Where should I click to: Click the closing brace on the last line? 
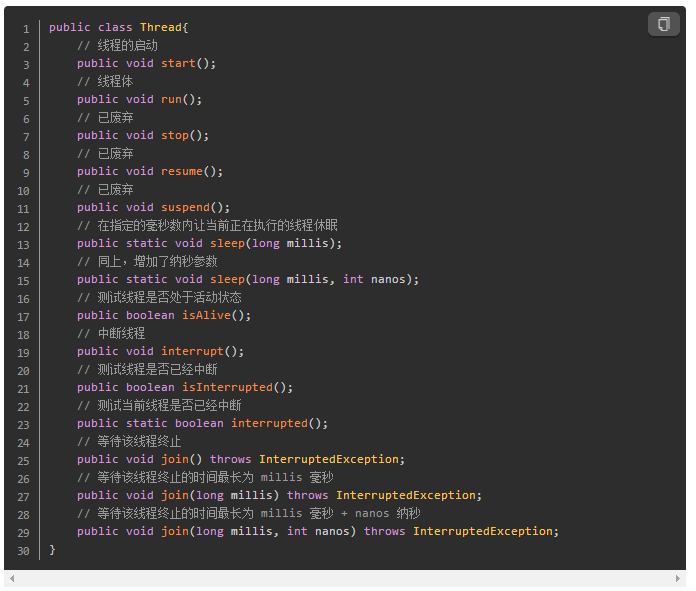click(x=52, y=550)
